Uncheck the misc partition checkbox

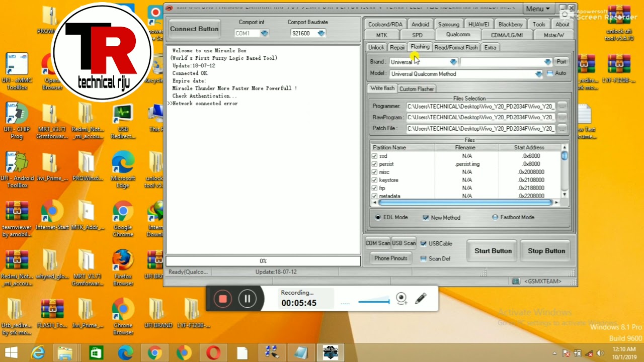coord(374,172)
